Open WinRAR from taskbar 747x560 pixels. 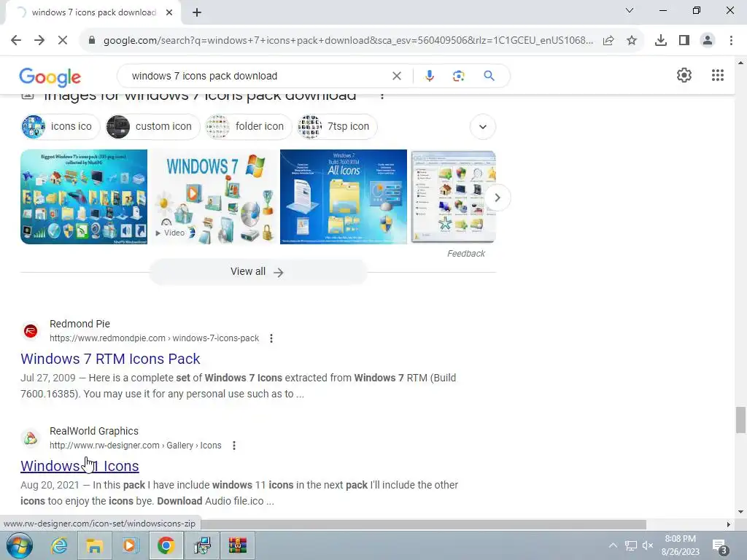(x=237, y=545)
